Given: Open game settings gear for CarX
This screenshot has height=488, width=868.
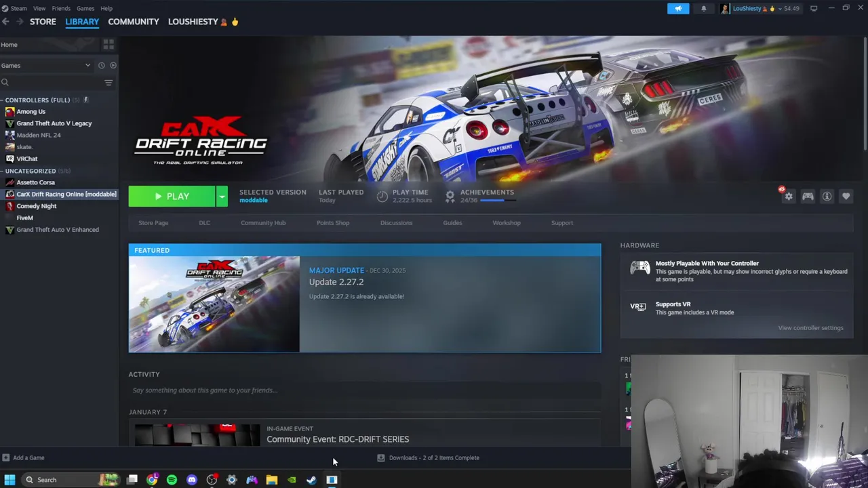Looking at the screenshot, I should 788,196.
